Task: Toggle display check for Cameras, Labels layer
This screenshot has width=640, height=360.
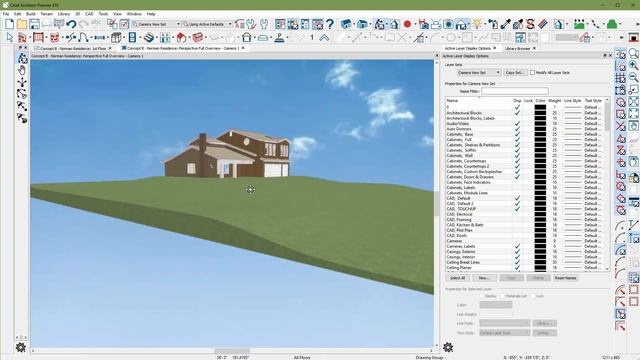Action: click(517, 246)
